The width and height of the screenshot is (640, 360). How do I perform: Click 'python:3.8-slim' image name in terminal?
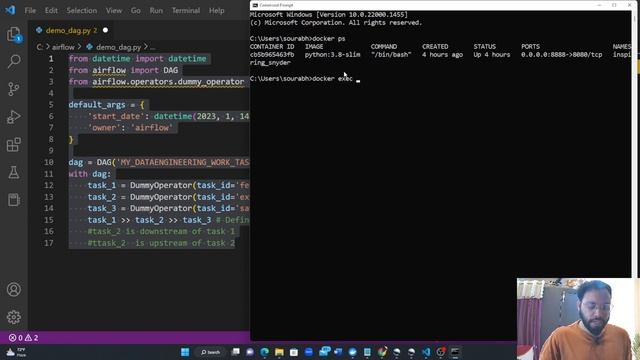point(332,55)
